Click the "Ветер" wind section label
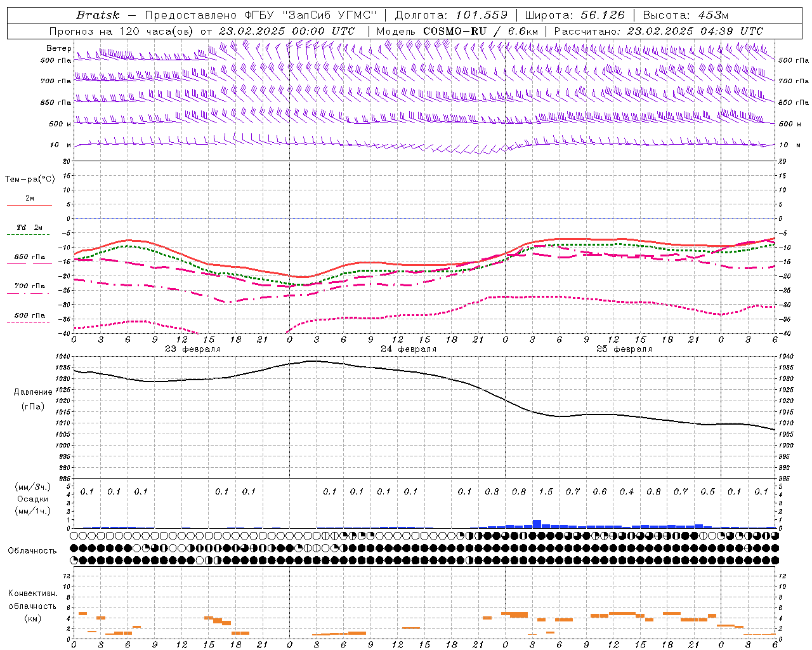Image resolution: width=812 pixels, height=650 pixels. 58,48
